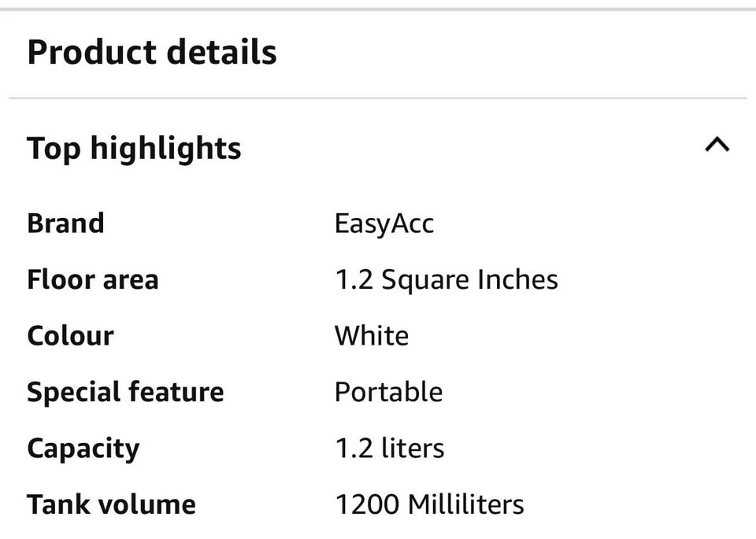Select the "1.2 Square Inches" value
Screen dimensions: 756x539
pos(446,279)
